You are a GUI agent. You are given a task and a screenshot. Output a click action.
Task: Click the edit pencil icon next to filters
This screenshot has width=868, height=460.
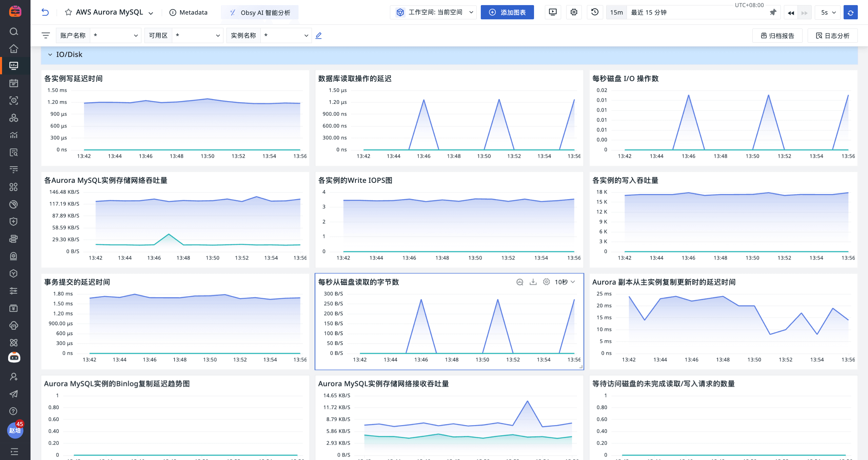318,35
